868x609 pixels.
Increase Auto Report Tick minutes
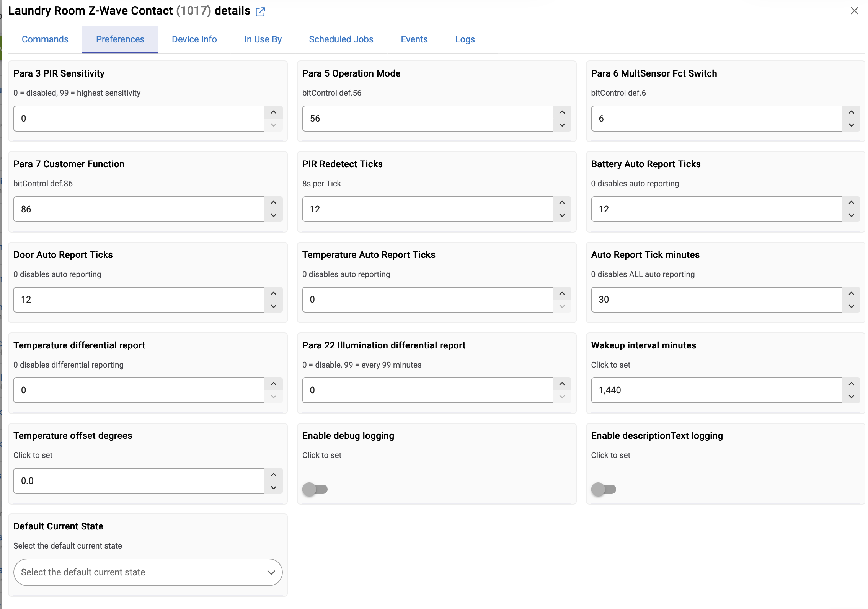(851, 293)
